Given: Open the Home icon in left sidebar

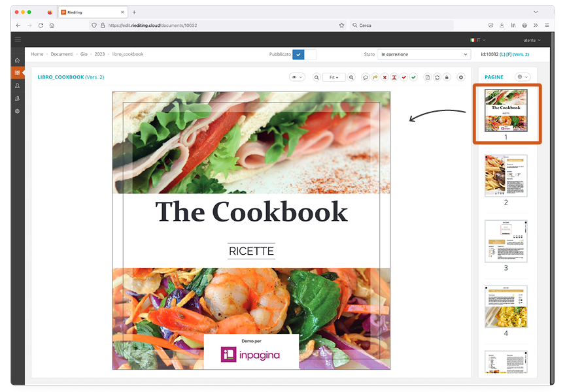Looking at the screenshot, I should (17, 60).
